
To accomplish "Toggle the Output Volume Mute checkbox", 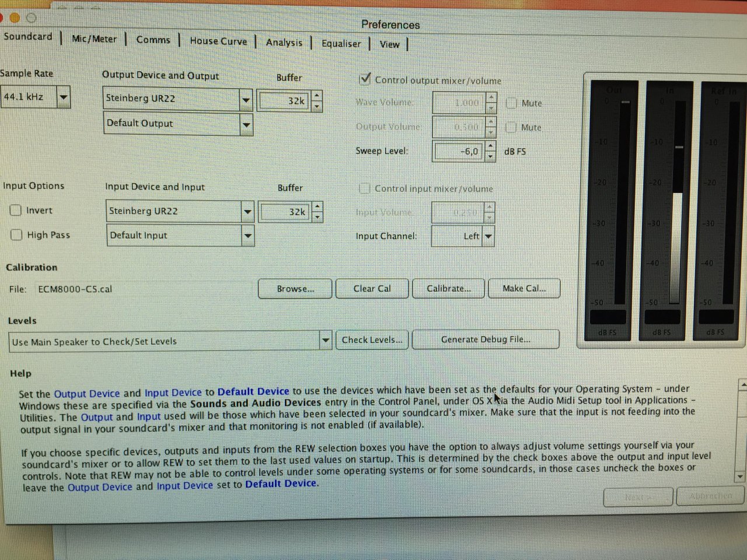I will (x=511, y=127).
